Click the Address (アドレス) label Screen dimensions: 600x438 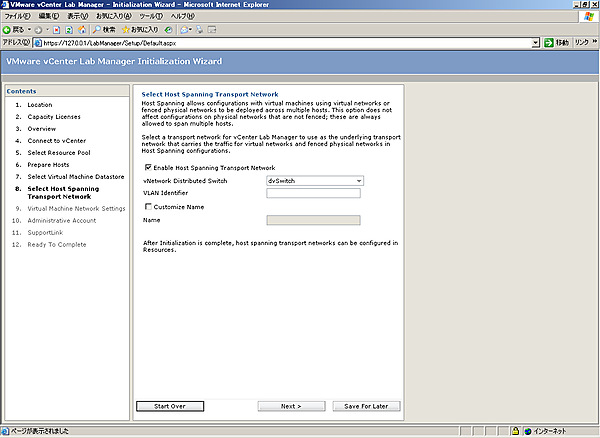pos(16,42)
